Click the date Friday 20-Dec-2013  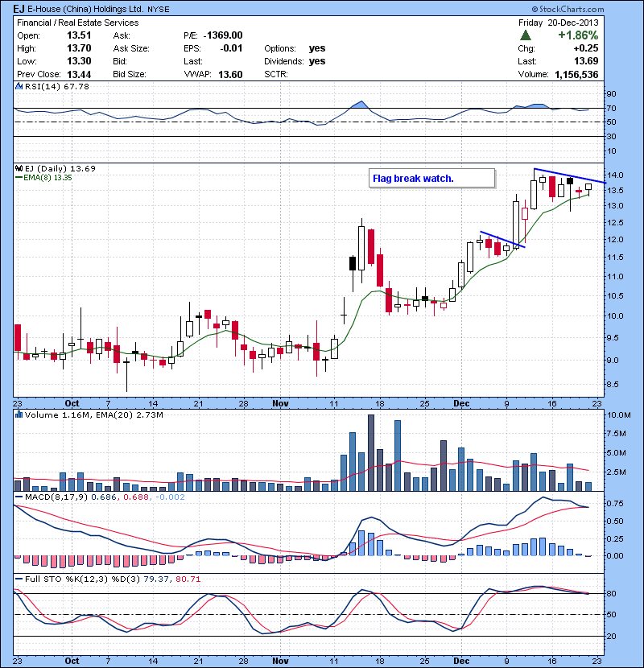(x=559, y=23)
